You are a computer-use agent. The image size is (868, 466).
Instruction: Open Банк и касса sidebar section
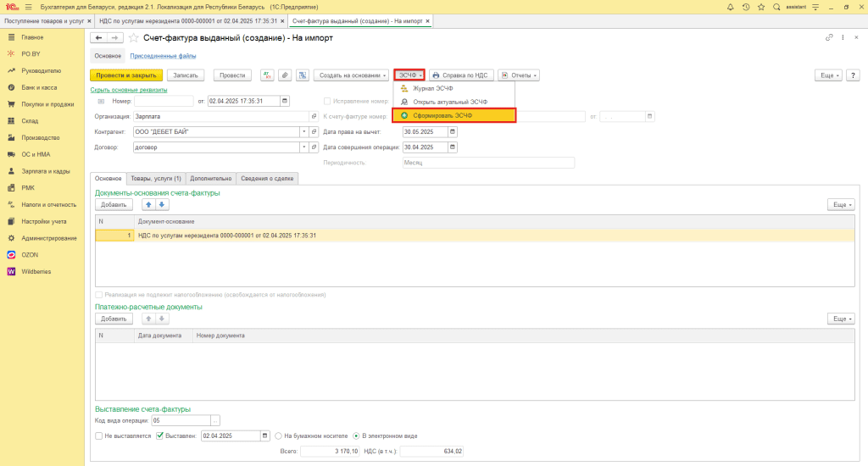(39, 87)
